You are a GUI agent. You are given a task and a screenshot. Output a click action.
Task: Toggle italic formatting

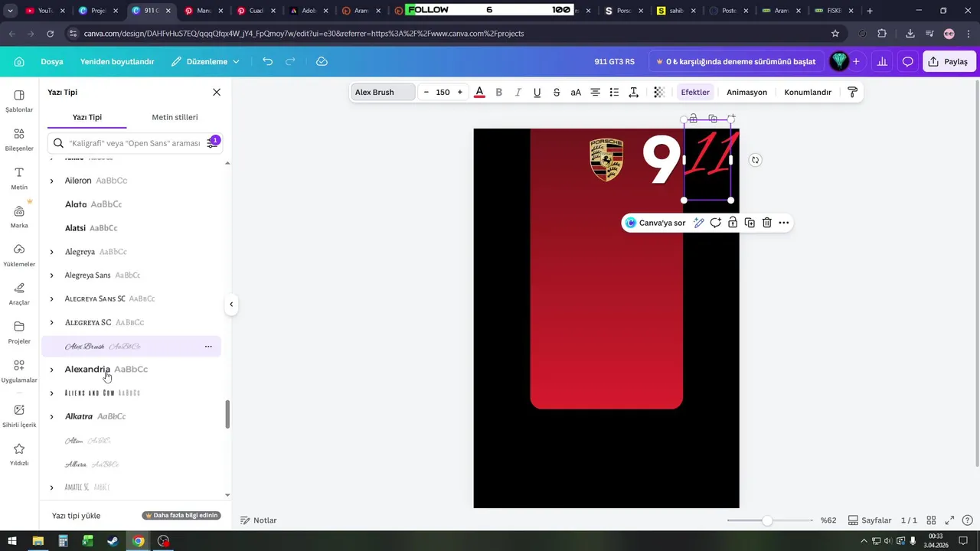[518, 92]
